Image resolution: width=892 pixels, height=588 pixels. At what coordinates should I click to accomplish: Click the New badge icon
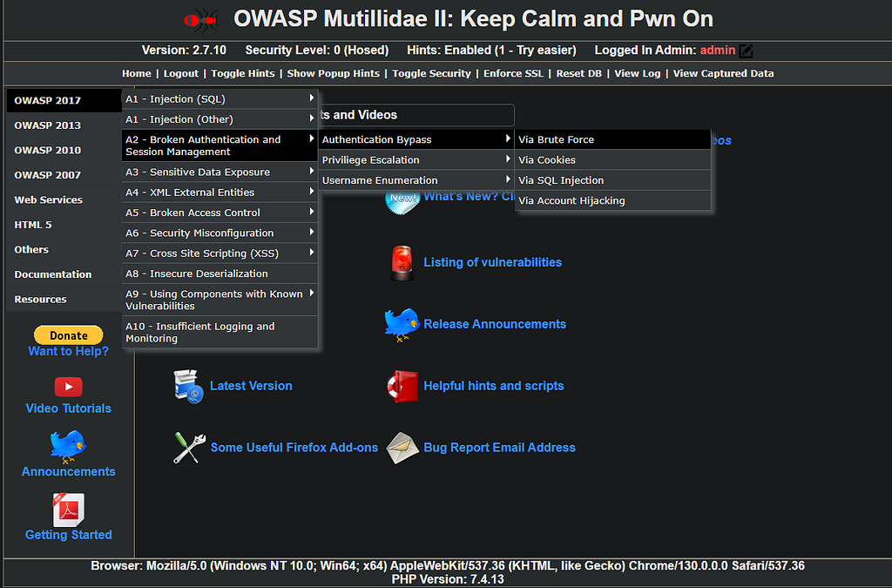402,200
